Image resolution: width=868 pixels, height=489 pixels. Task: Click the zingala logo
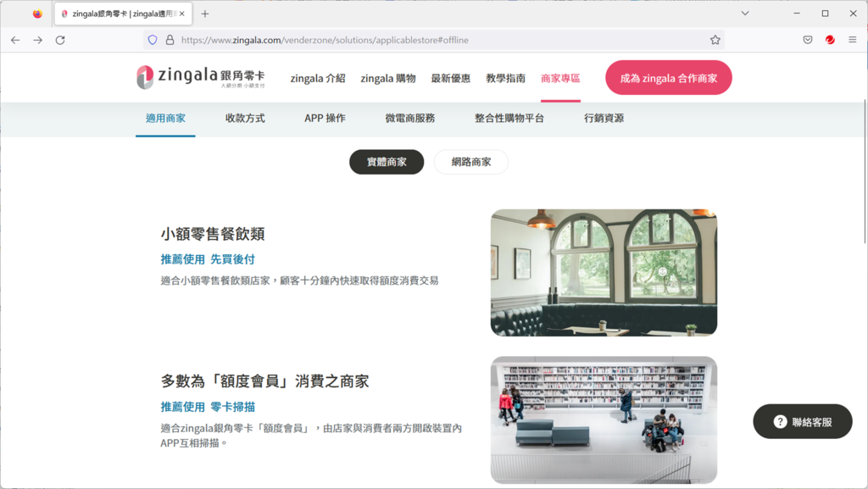click(200, 77)
